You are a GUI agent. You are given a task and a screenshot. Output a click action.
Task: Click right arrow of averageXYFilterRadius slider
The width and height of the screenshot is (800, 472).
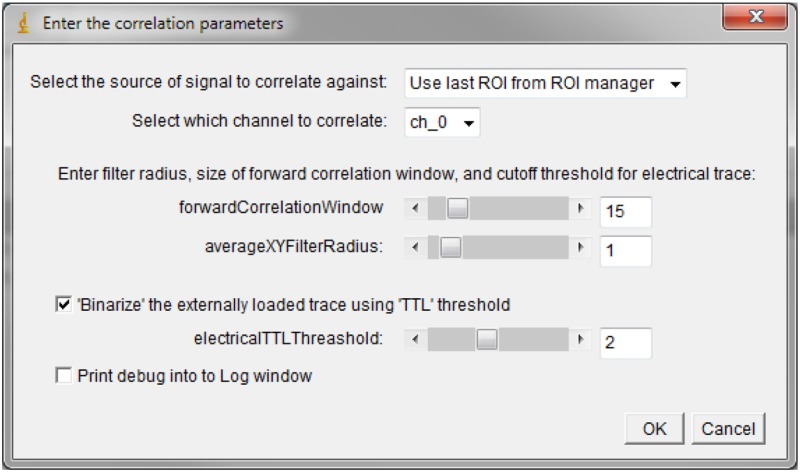(582, 249)
